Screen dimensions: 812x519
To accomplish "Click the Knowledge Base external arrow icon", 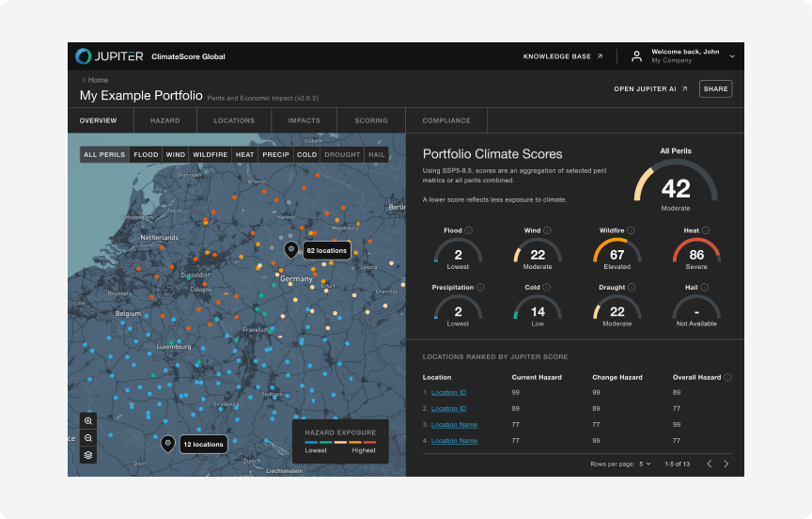I will click(600, 55).
